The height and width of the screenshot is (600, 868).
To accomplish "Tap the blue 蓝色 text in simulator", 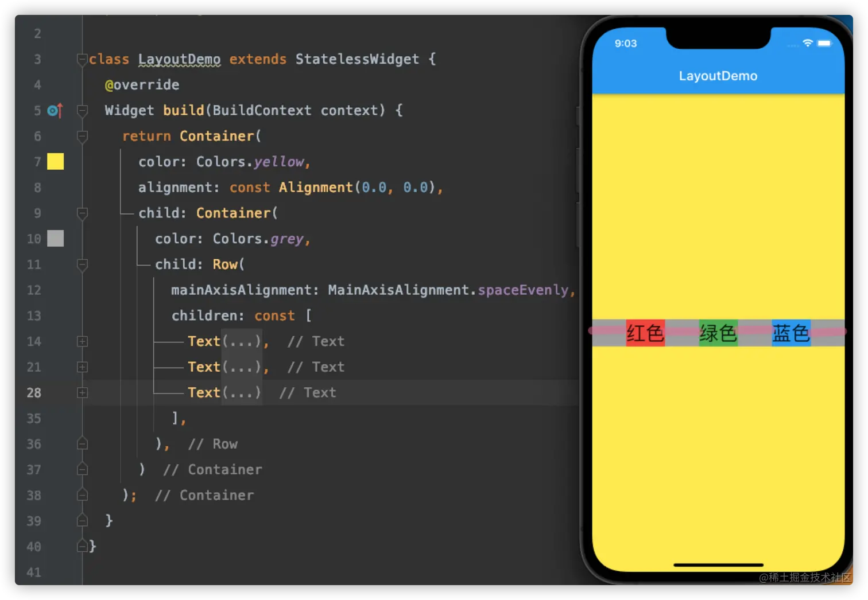I will tap(790, 333).
